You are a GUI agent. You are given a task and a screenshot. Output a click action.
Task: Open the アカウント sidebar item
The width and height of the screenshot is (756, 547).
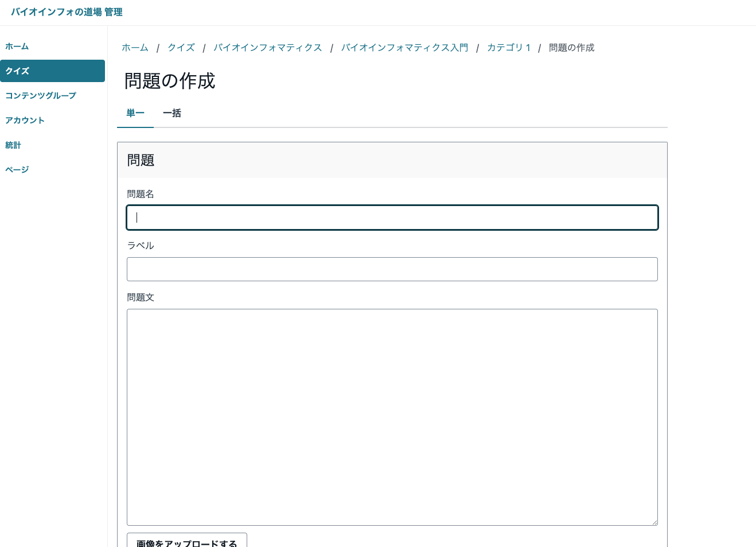25,121
